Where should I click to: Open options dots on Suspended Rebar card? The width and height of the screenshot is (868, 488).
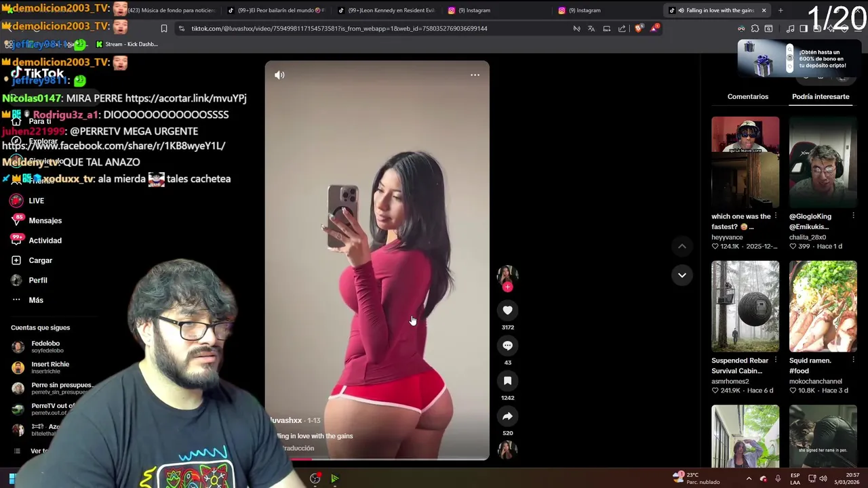(x=776, y=361)
